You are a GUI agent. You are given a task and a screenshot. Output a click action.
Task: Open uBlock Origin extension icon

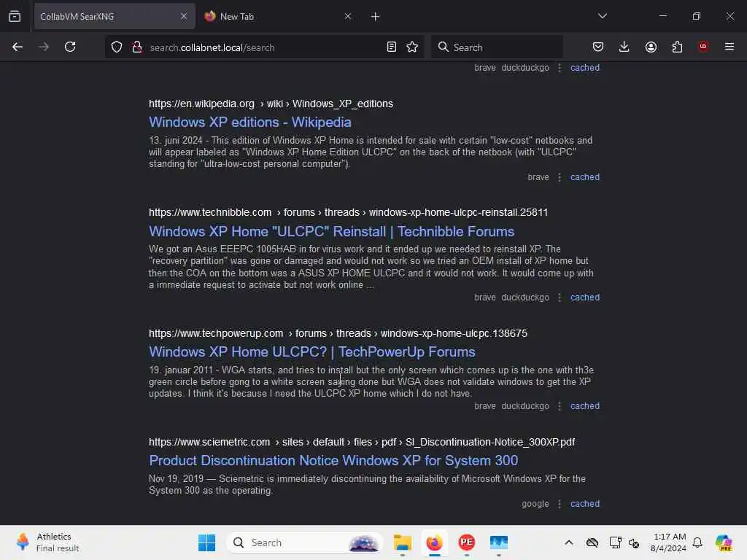703,47
